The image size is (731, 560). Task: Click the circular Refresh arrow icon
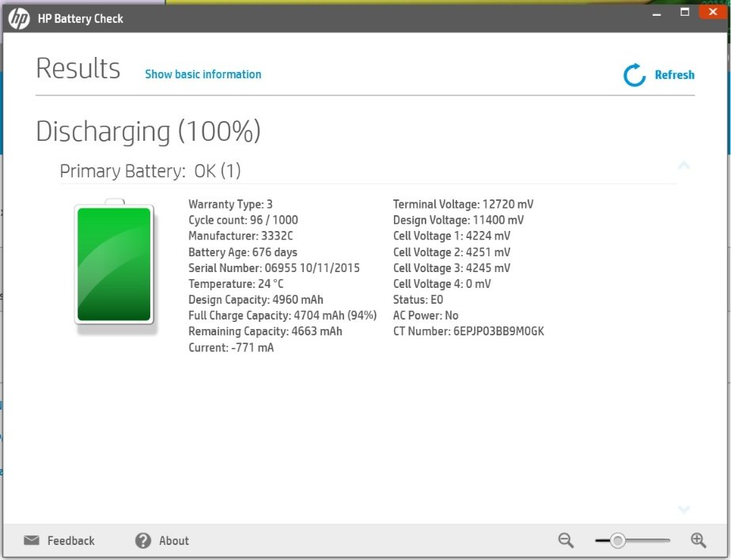[x=634, y=75]
